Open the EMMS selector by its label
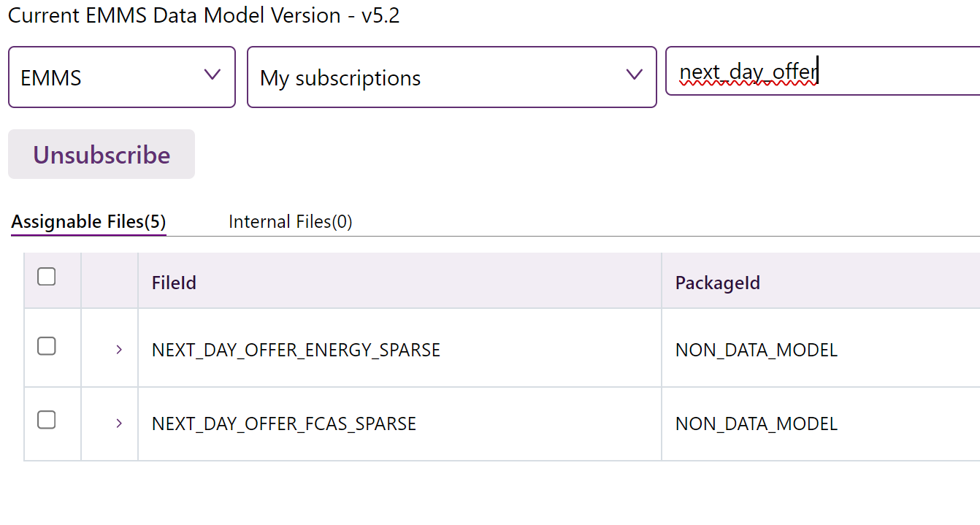 pyautogui.click(x=51, y=78)
